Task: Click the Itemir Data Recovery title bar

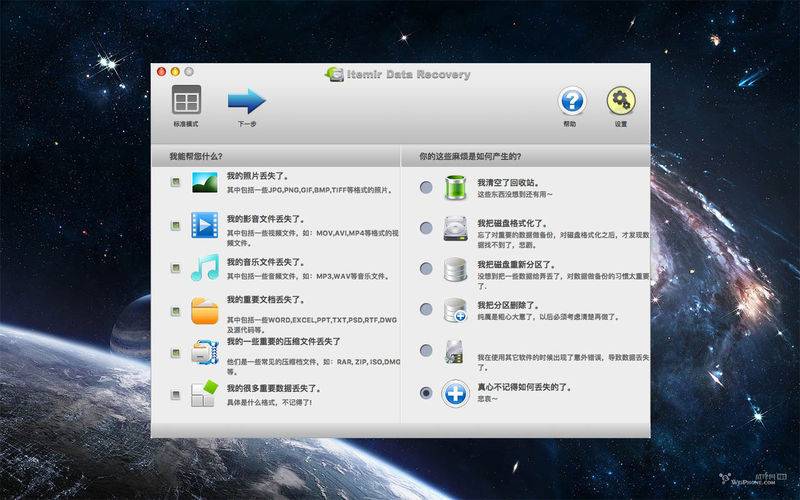Action: (400, 73)
